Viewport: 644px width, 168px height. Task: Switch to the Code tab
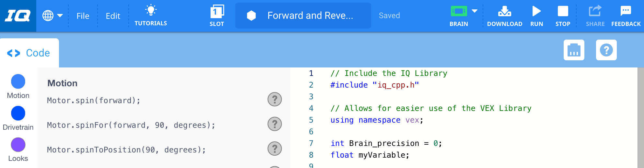pos(29,53)
